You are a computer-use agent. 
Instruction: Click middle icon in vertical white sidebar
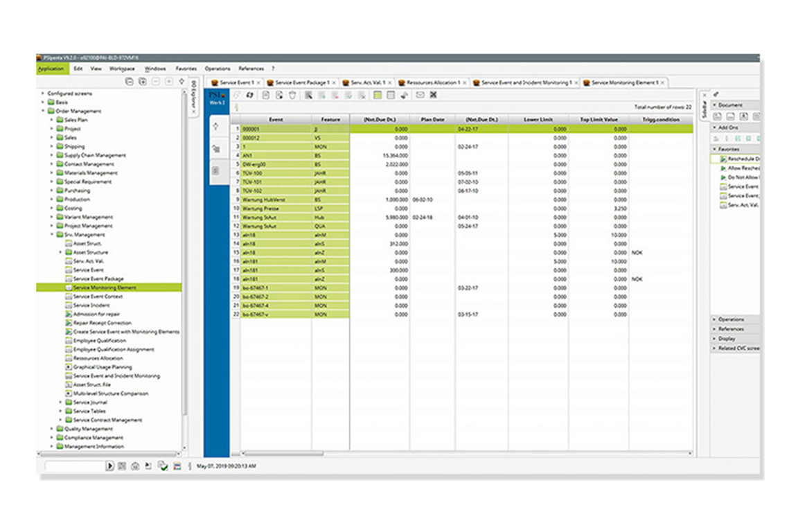tap(216, 149)
